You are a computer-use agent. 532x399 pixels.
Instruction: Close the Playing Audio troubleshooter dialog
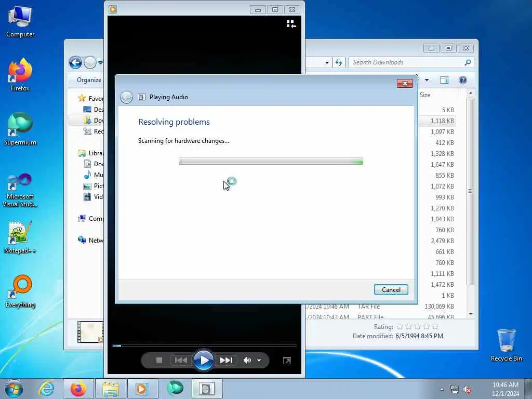405,84
